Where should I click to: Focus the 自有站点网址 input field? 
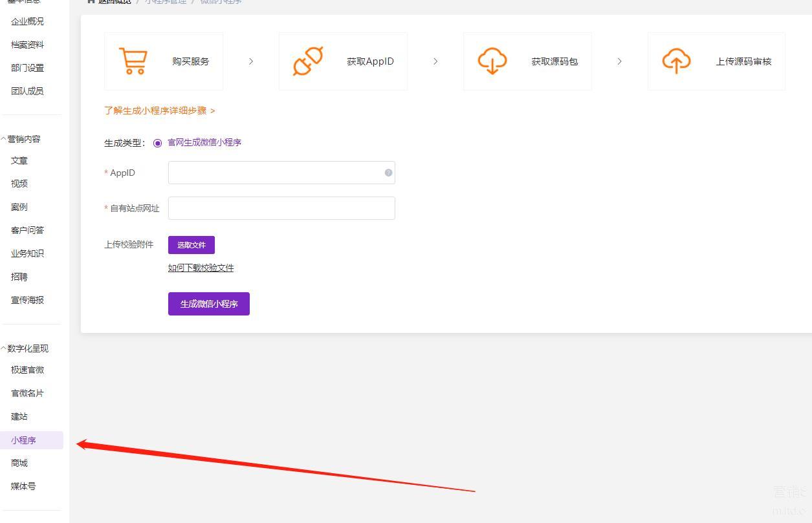coord(281,208)
